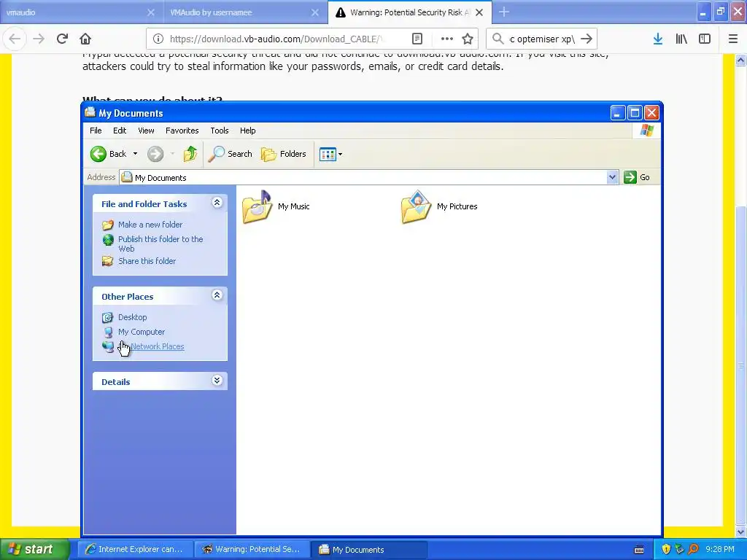747x560 pixels.
Task: Open a new Firefox tab
Action: click(x=503, y=12)
